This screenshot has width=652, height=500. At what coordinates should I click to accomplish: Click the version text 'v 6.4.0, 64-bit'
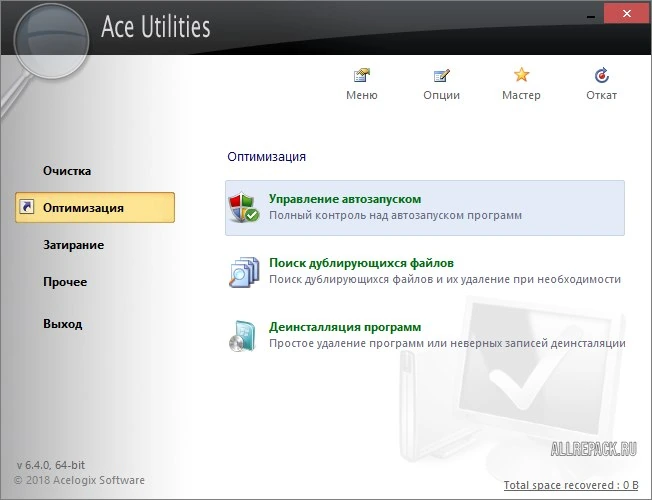51,465
